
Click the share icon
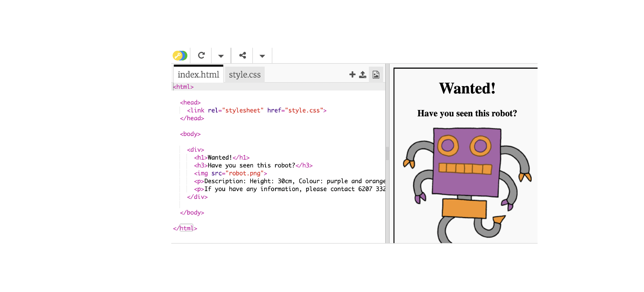242,55
